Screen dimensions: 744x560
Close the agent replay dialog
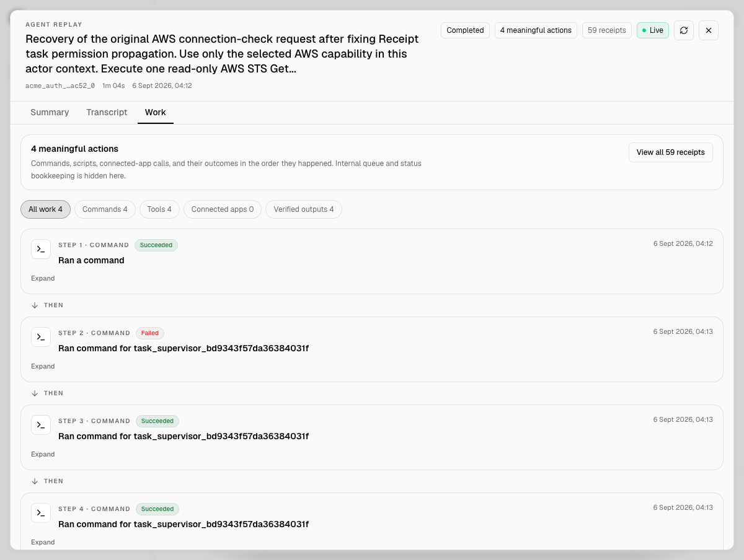tap(709, 30)
